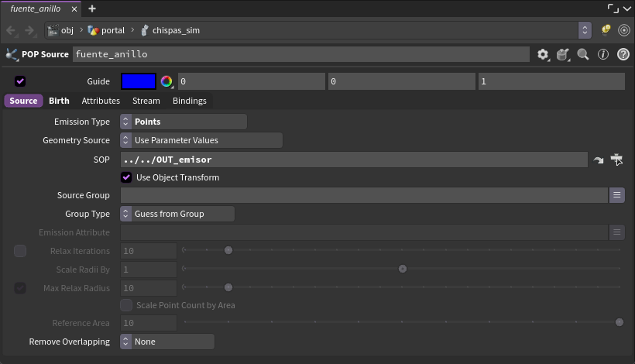
Task: Click the Guide blue value field
Action: pyautogui.click(x=551, y=81)
